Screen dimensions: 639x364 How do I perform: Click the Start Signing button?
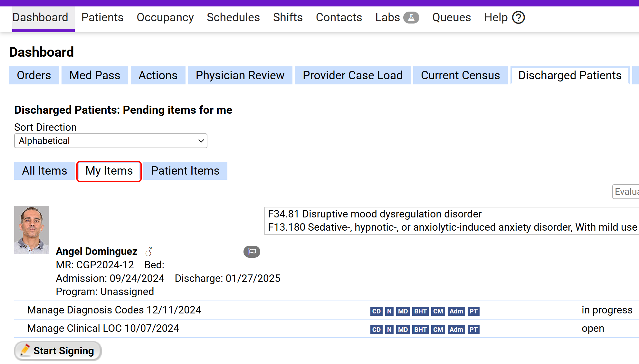point(58,351)
